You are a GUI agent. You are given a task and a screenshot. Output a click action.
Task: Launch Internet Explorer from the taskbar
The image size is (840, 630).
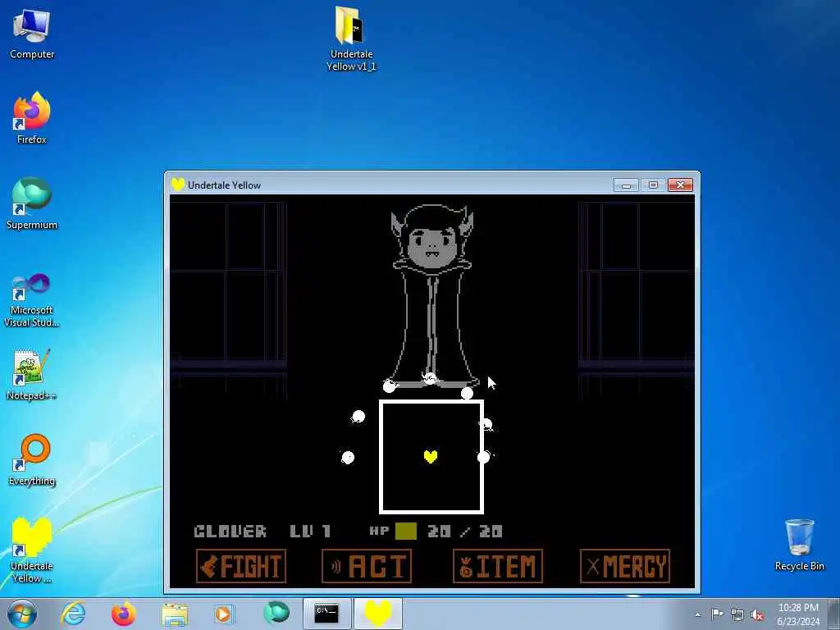73,614
